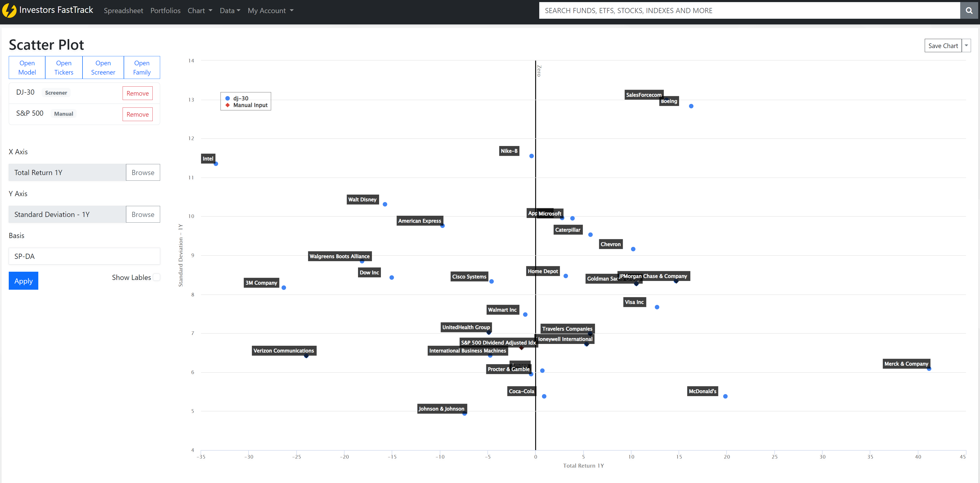Open the Portfolios page
980x483 pixels.
point(165,11)
